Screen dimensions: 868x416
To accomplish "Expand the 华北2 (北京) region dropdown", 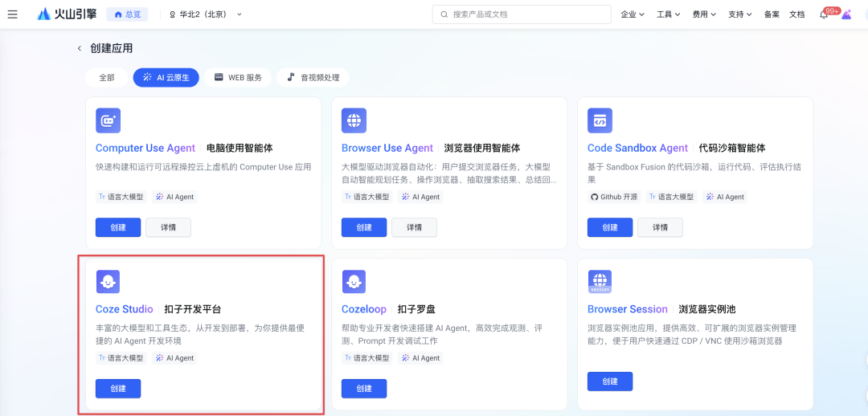I will [x=206, y=14].
